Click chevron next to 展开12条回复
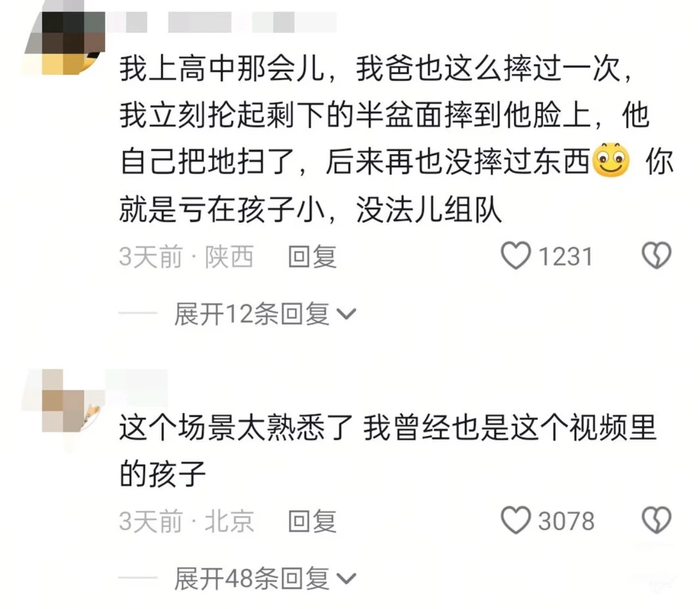The height and width of the screenshot is (609, 700). [x=346, y=314]
